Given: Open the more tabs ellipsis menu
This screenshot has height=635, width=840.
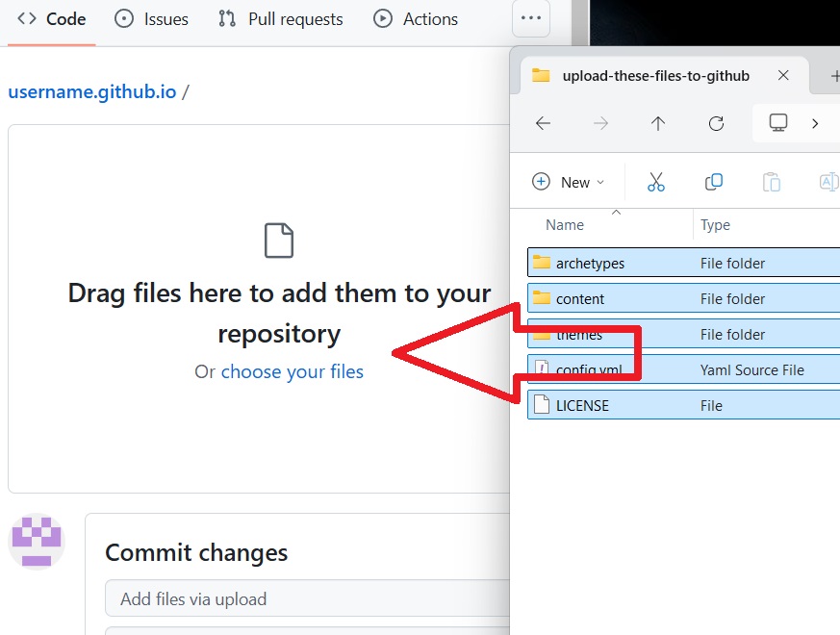Looking at the screenshot, I should 531,17.
